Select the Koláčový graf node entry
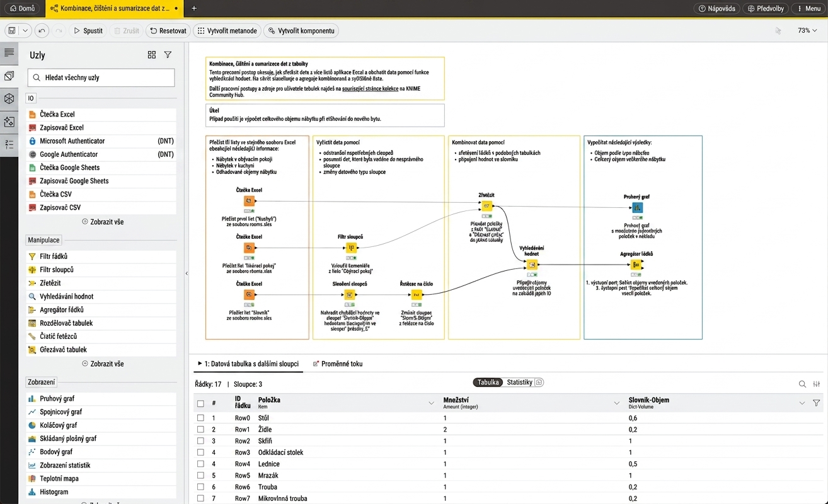 [101, 425]
